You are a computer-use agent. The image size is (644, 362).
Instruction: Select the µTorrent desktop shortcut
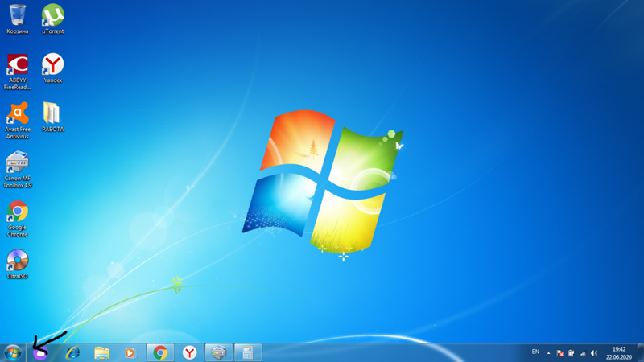pos(52,19)
